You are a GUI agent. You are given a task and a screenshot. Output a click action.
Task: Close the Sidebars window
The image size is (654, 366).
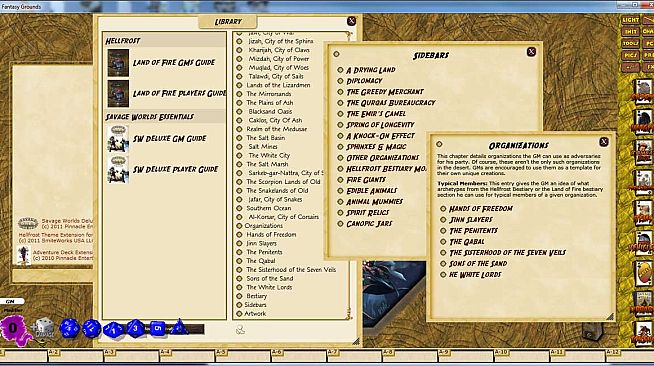(x=531, y=52)
